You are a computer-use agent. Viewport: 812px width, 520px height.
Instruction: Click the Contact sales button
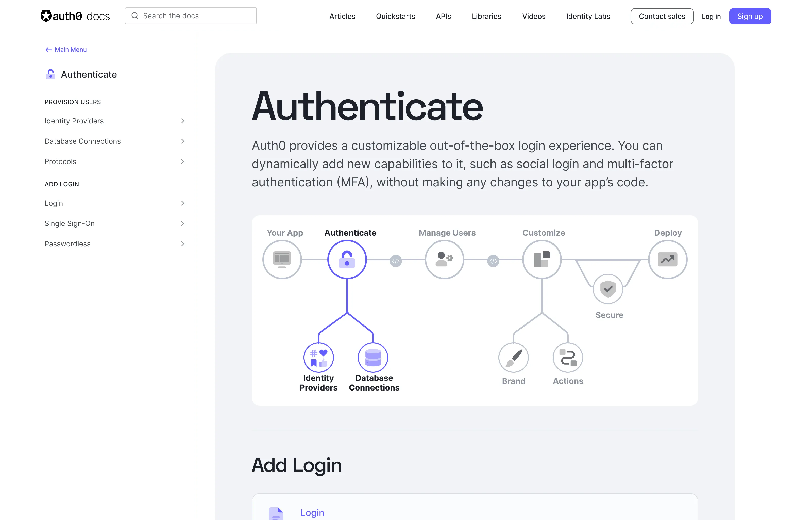[662, 16]
